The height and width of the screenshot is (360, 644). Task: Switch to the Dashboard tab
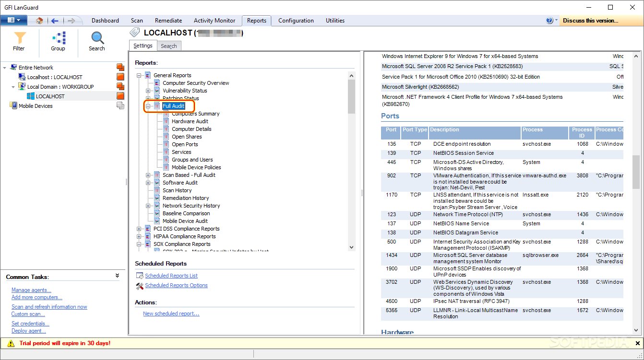tap(105, 21)
